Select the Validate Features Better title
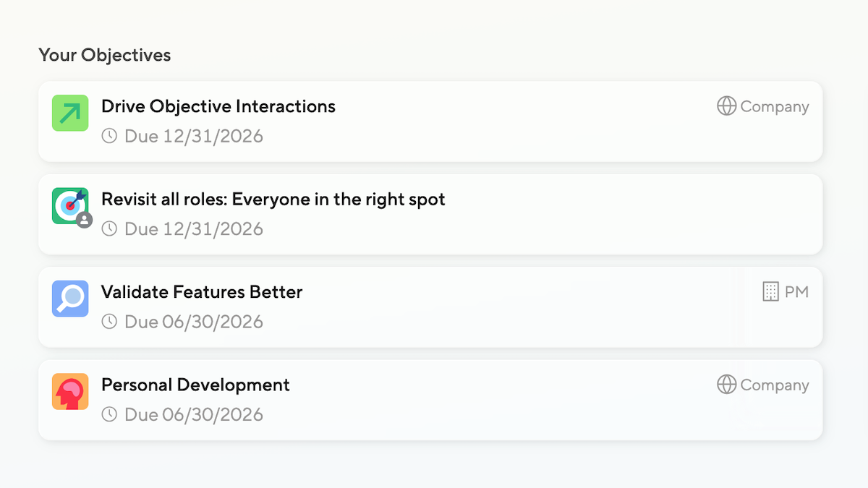Screen dimensions: 868x488 [201, 292]
